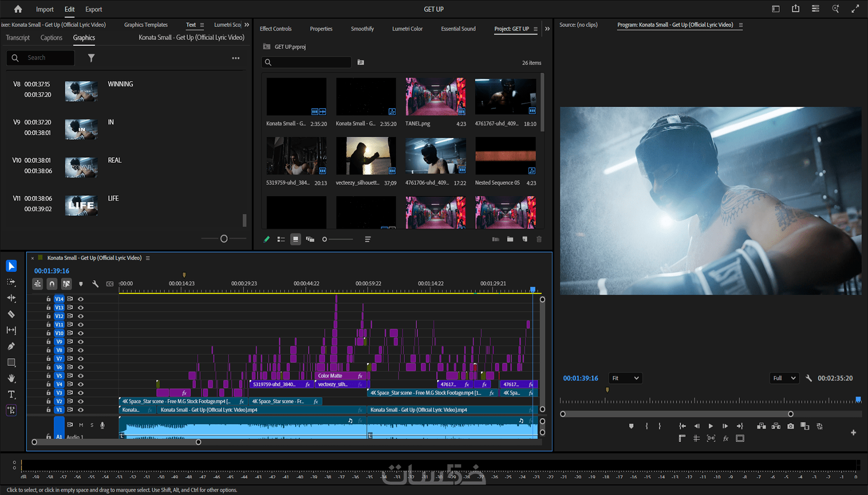Open the Effect Controls tab
868x495 pixels.
(276, 29)
